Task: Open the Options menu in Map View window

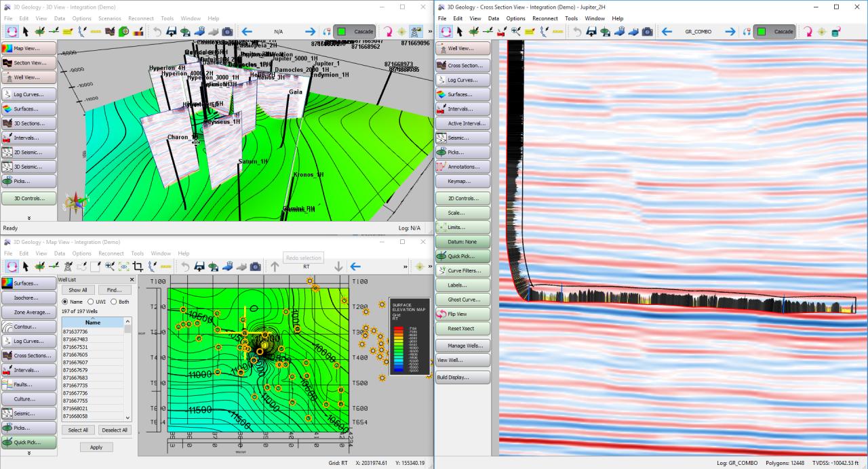Action: 81,253
